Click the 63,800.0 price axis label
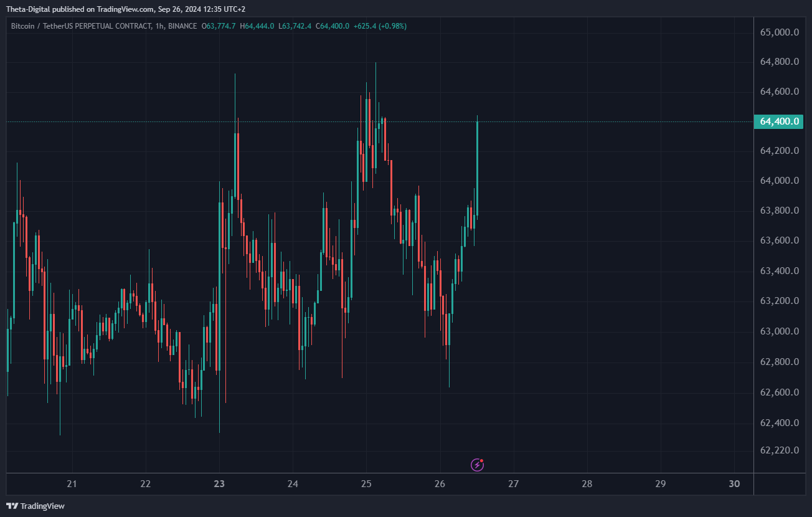The height and width of the screenshot is (517, 812). [779, 211]
